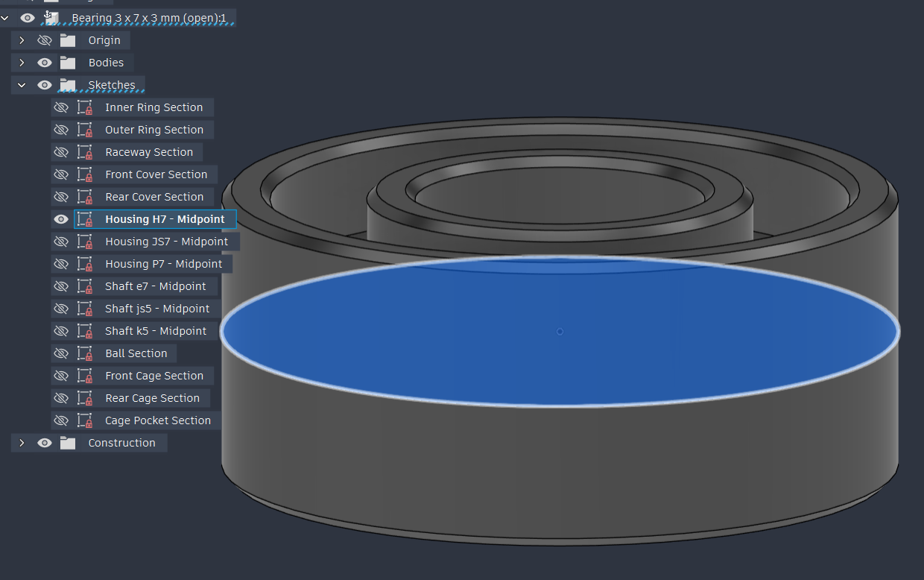The width and height of the screenshot is (924, 580).
Task: Show the Shaft k5 - Midpoint sketch
Action: (61, 331)
